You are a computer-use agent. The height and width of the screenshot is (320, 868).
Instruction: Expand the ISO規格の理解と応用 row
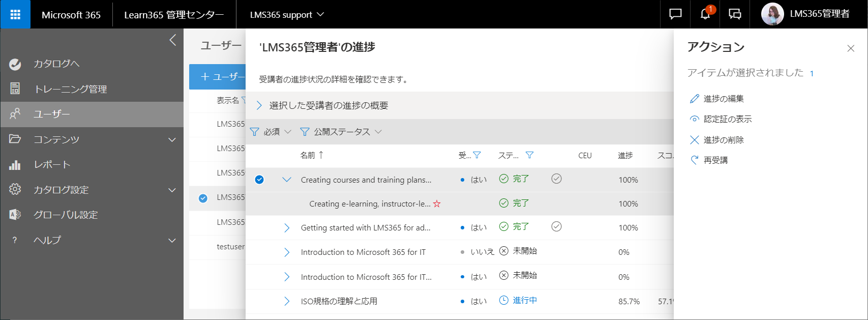pos(287,301)
